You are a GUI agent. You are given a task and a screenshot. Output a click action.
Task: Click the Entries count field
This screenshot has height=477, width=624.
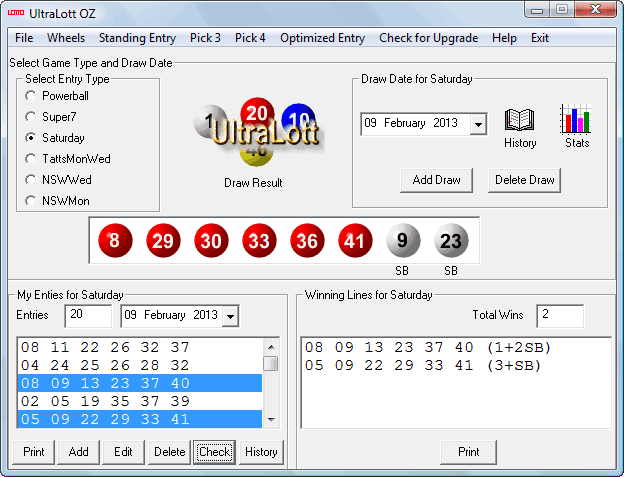(x=88, y=316)
